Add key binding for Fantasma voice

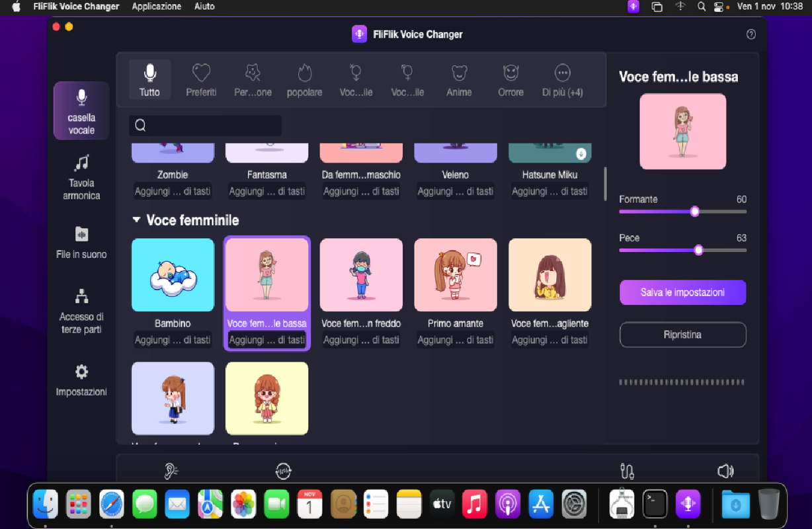pos(267,191)
